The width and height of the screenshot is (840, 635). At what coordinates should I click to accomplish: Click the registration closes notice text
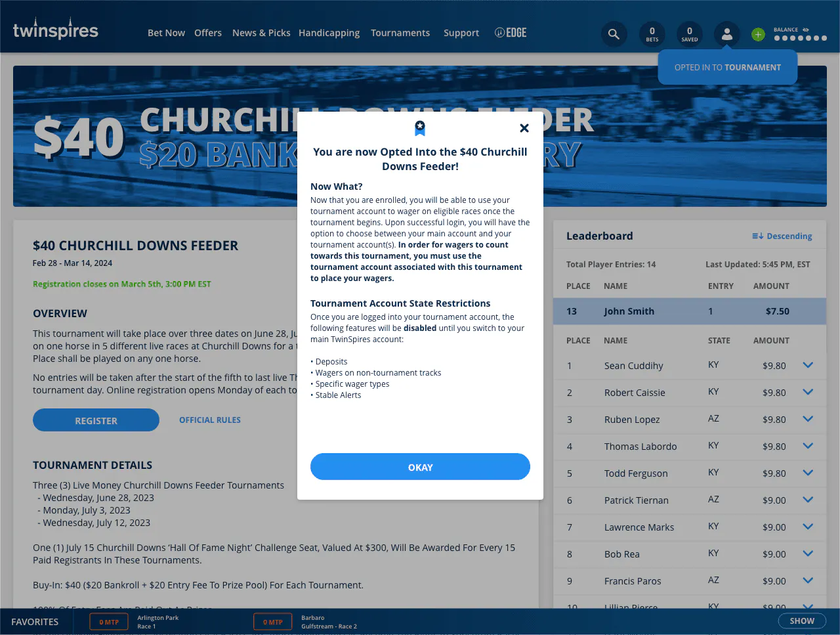pyautogui.click(x=122, y=284)
